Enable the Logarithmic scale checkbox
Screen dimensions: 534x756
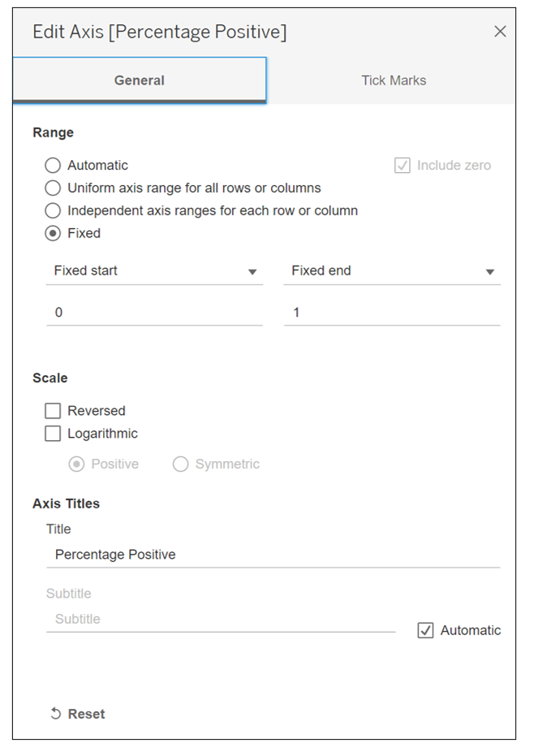54,434
